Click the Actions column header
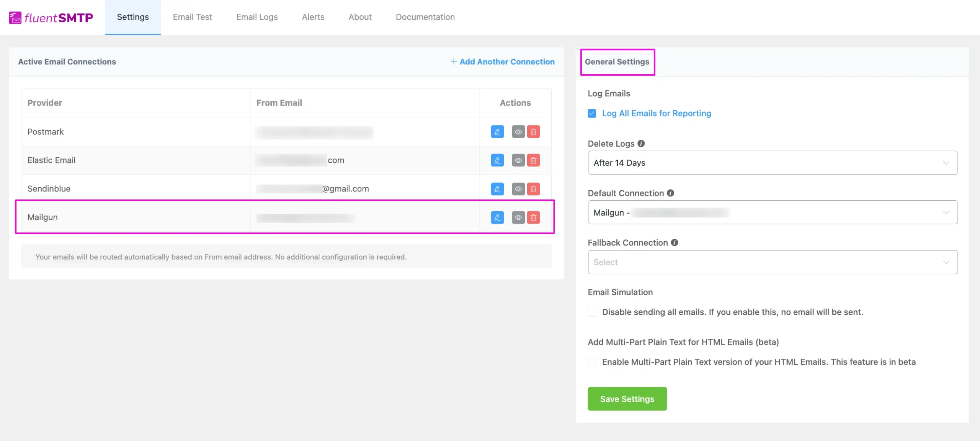This screenshot has height=441, width=980. pyautogui.click(x=515, y=103)
